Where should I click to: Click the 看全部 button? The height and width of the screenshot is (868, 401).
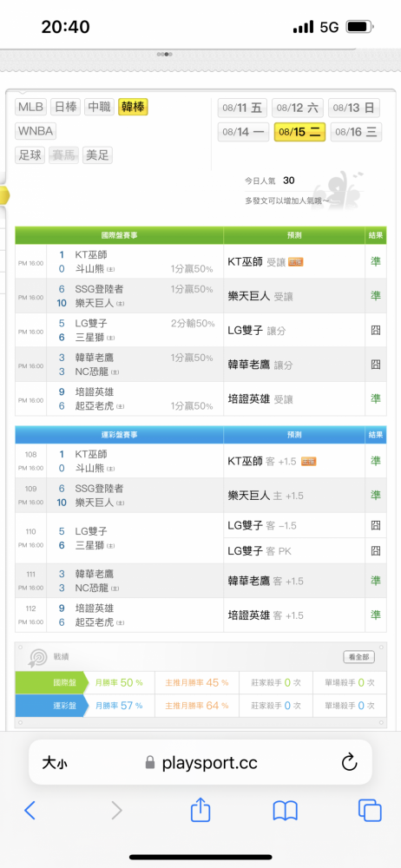(359, 657)
